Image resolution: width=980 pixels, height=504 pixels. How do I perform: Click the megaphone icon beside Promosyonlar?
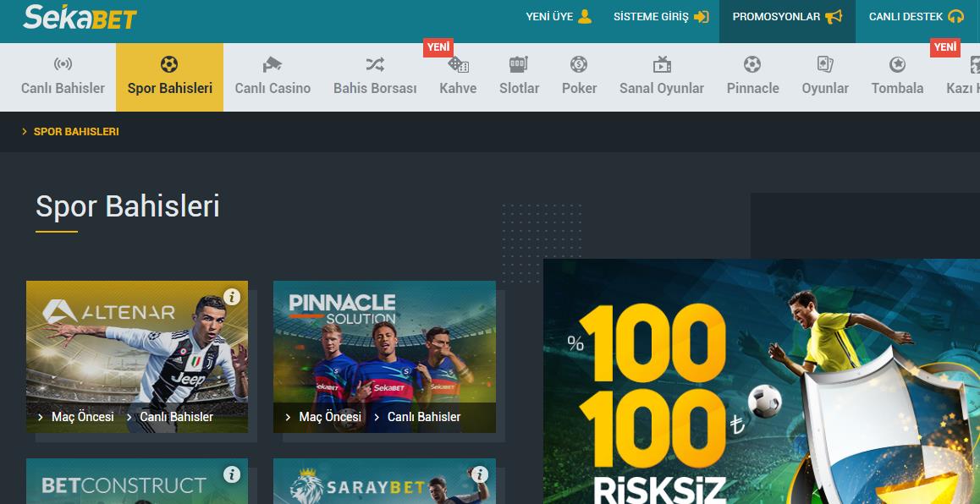click(x=834, y=17)
